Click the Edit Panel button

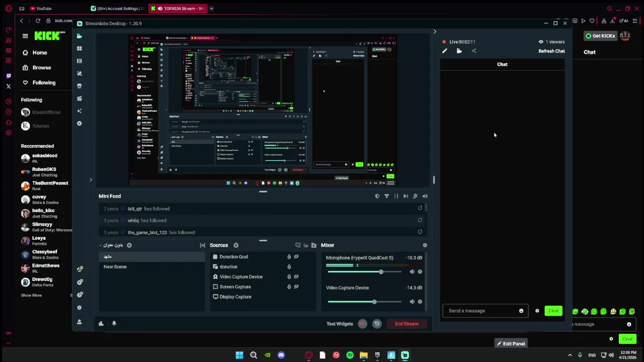(x=511, y=344)
